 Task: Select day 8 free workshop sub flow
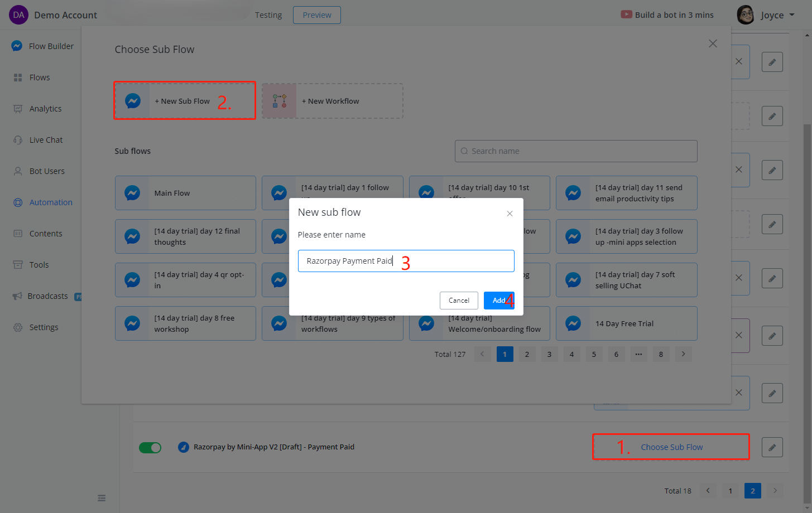point(185,323)
